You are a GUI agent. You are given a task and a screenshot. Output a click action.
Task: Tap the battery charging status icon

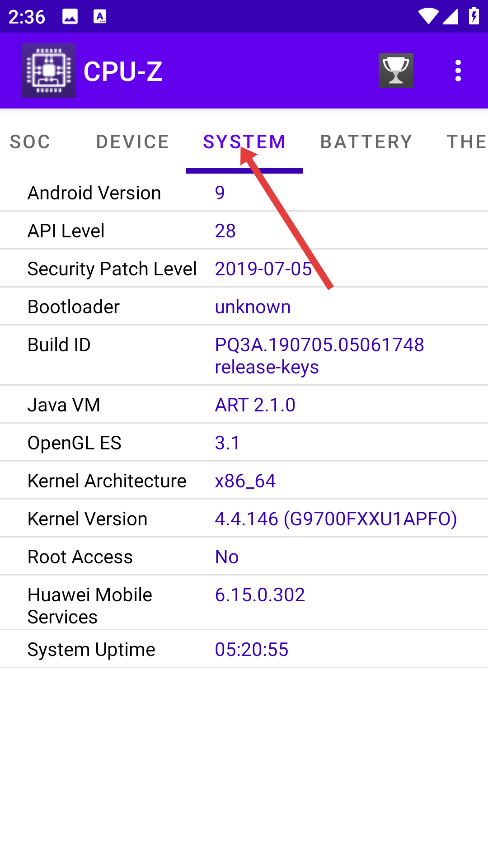click(474, 16)
